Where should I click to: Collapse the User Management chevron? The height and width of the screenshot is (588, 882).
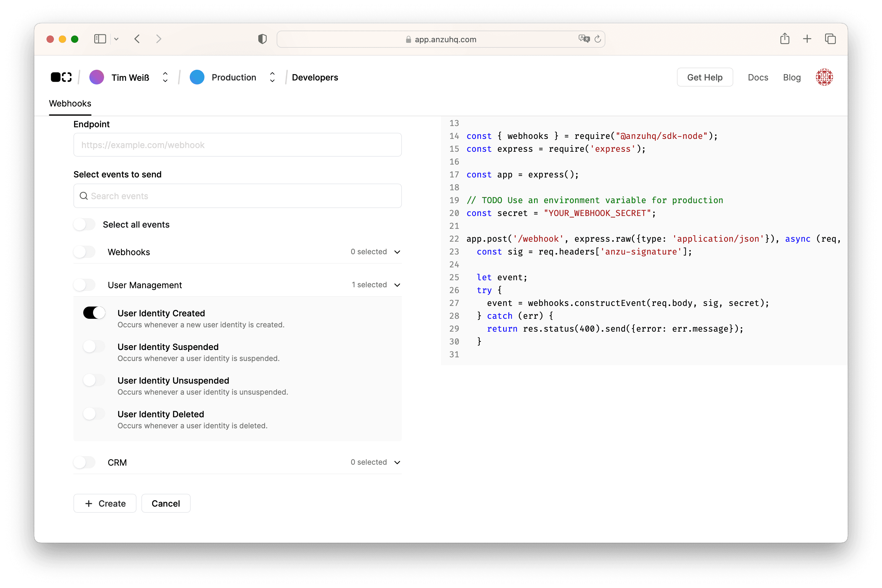(397, 285)
